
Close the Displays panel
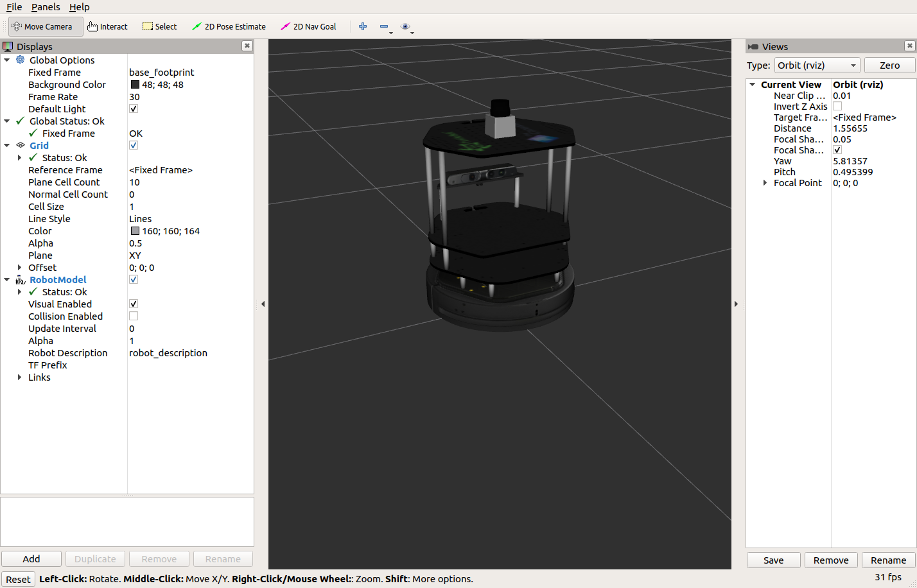click(x=247, y=46)
